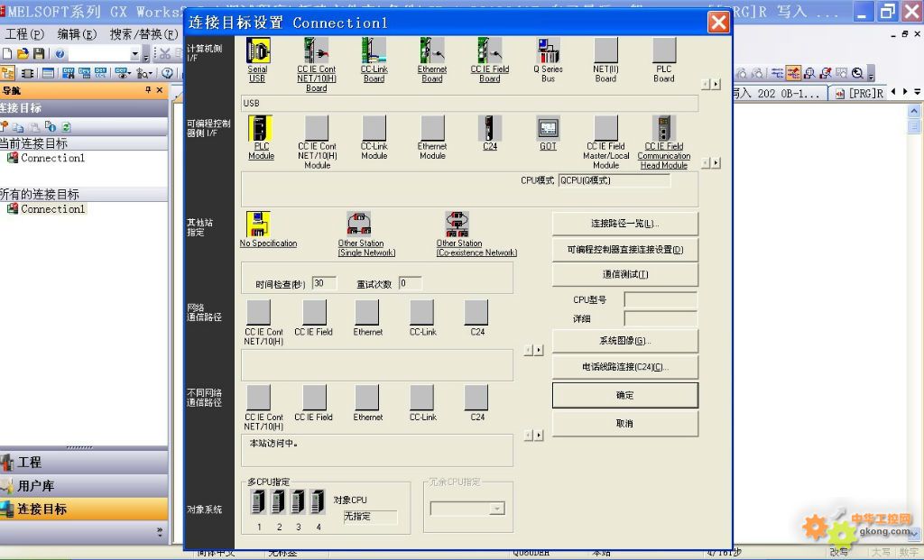The height and width of the screenshot is (560, 924).
Task: Pick Ethernet in 网络通信路径 row
Action: (367, 312)
